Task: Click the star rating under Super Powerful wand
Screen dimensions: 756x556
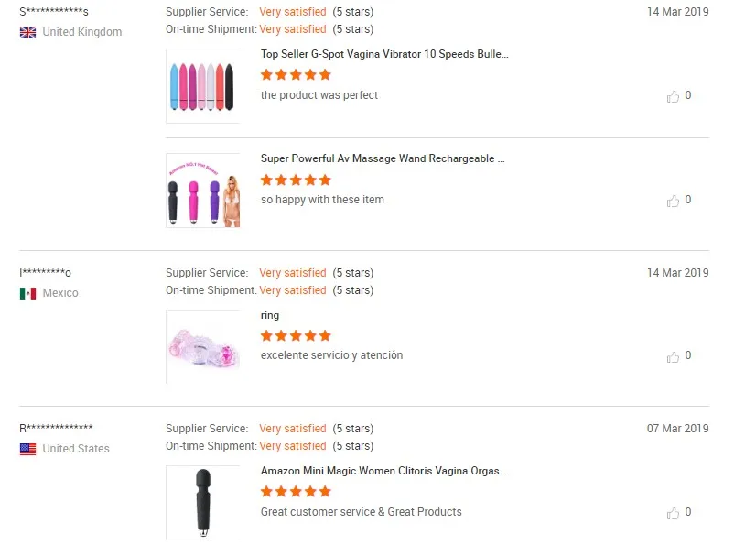Action: 296,180
